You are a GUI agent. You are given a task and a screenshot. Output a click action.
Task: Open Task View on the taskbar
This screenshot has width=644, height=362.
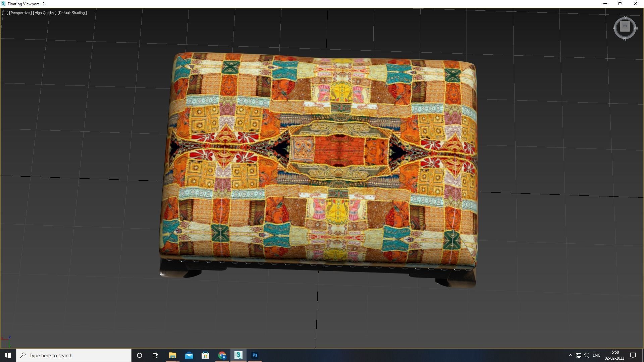pos(156,355)
